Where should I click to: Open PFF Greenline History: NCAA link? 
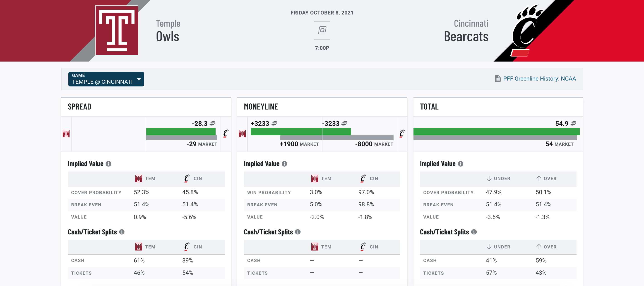539,79
